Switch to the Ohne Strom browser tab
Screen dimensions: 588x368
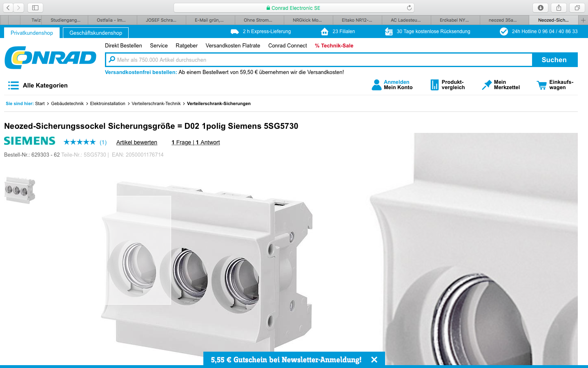click(x=258, y=20)
